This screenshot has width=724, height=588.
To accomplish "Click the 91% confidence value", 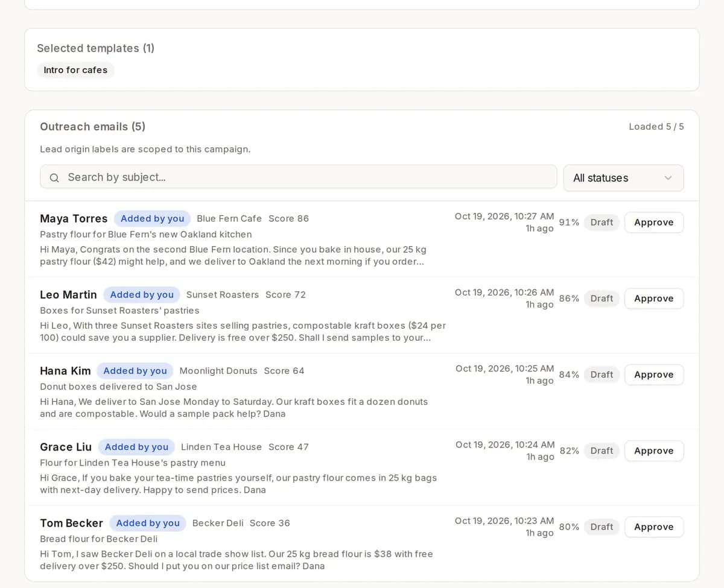I will (x=569, y=223).
